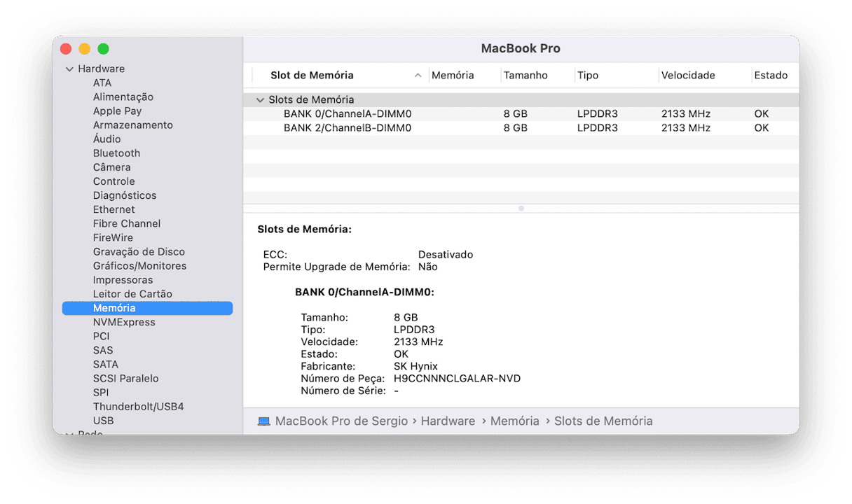Sort by Tamanho column header
Image resolution: width=852 pixels, height=504 pixels.
click(525, 76)
